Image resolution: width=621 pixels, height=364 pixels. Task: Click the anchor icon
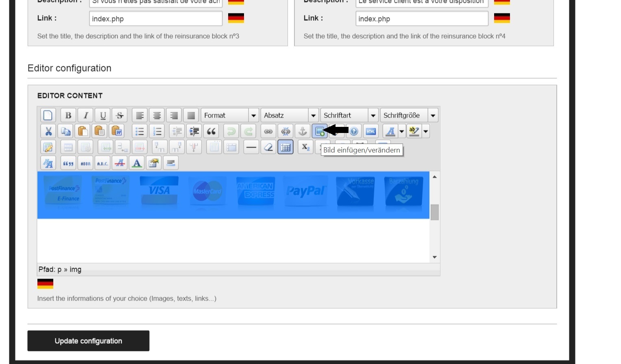click(x=303, y=131)
